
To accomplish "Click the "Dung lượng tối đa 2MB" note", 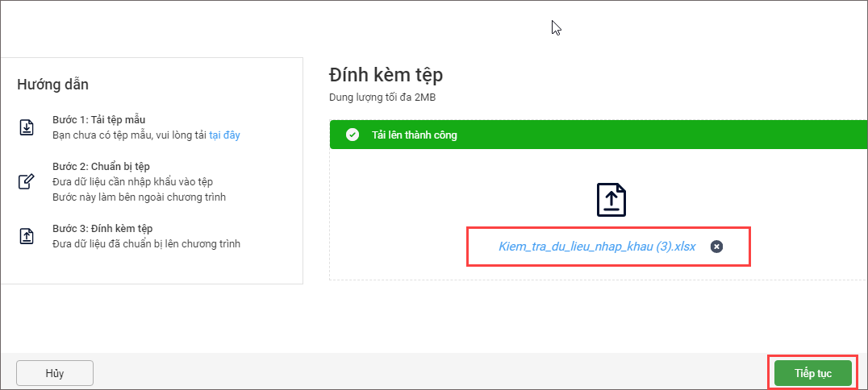I will [x=382, y=97].
